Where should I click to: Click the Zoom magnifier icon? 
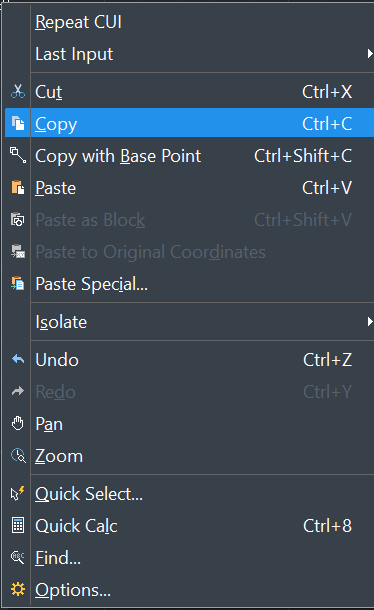click(x=18, y=455)
